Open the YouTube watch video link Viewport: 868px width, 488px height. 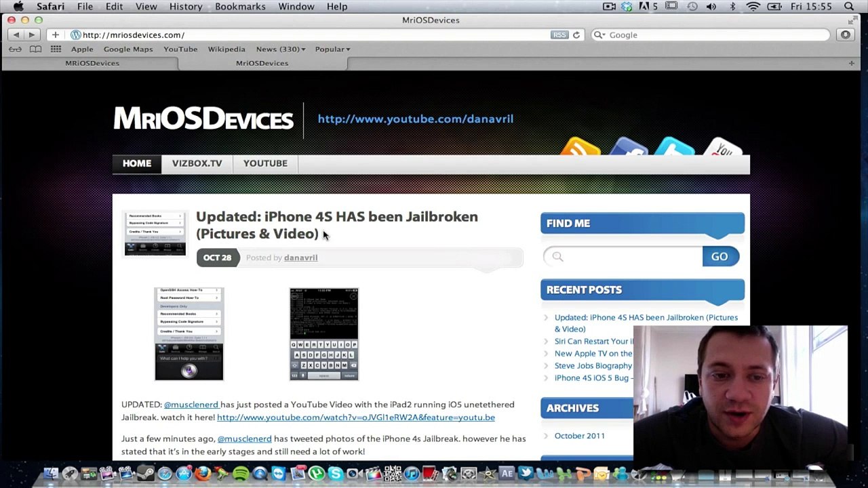click(356, 418)
